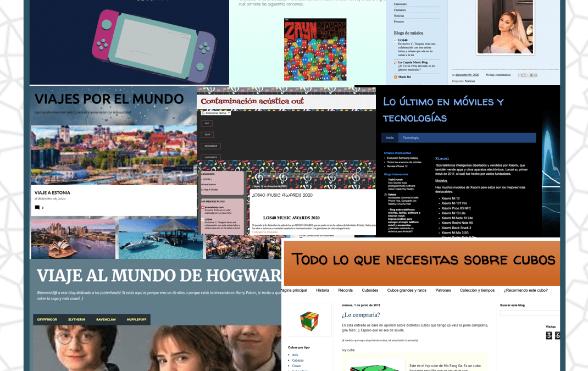The width and height of the screenshot is (588, 371).
Task: Open Cubos grandes y raros menu item
Action: (407, 290)
